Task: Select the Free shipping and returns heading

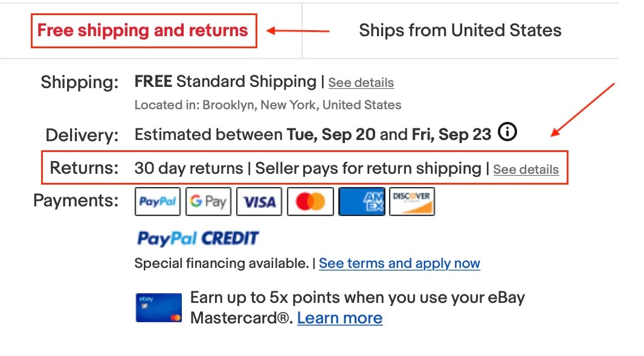Action: pos(143,31)
